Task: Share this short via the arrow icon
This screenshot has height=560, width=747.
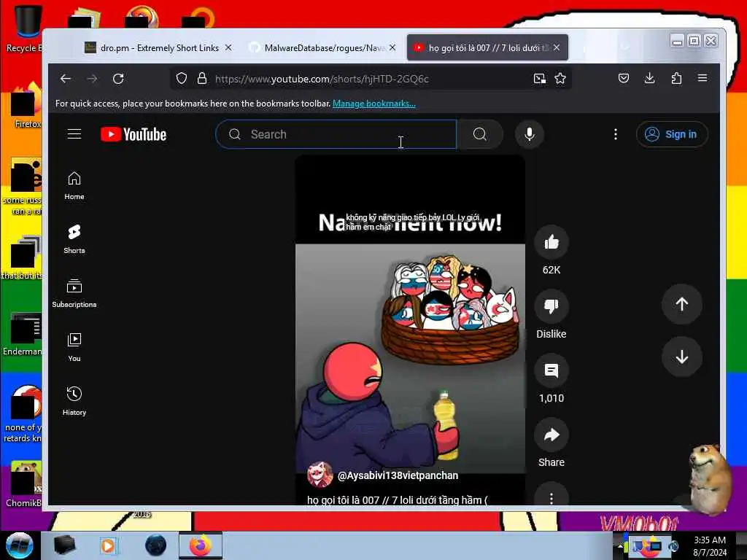Action: (551, 435)
